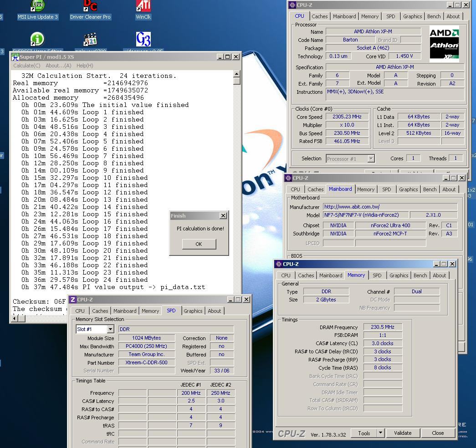
Task: Click the top CPU-Z window title icon
Action: click(x=292, y=5)
